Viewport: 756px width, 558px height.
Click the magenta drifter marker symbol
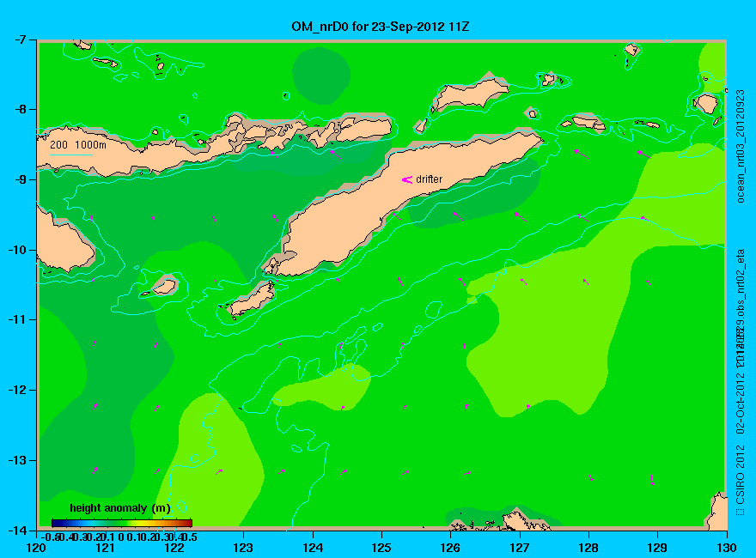pos(407,179)
